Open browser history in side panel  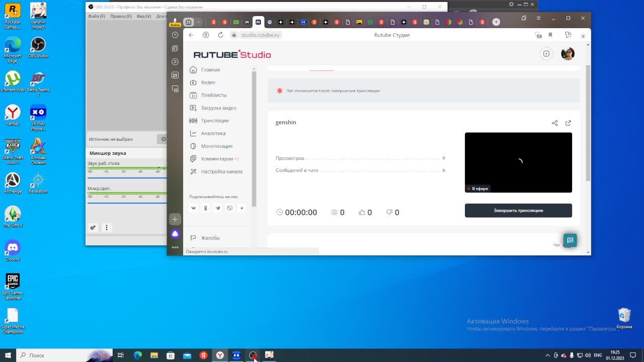[175, 35]
